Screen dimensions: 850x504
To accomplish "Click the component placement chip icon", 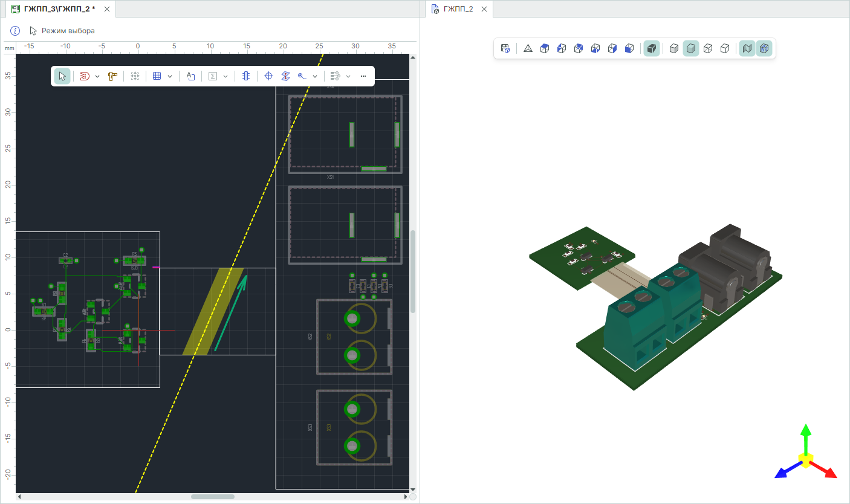I will (245, 76).
